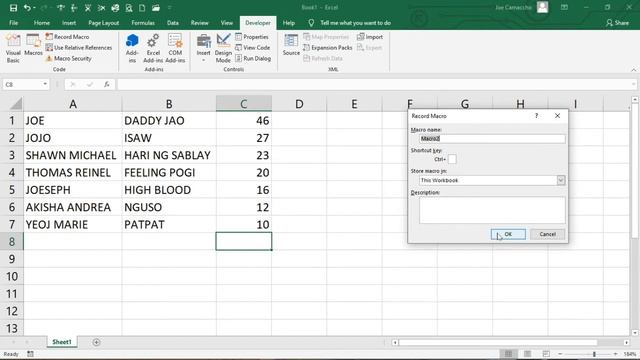640x360 pixels.
Task: Open Excel Add-ins manager
Action: tap(153, 48)
